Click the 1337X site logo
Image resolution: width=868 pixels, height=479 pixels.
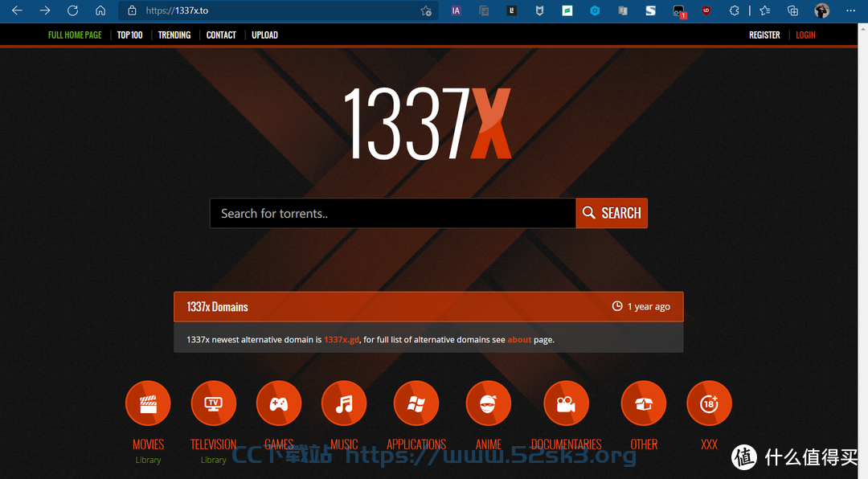coord(428,123)
